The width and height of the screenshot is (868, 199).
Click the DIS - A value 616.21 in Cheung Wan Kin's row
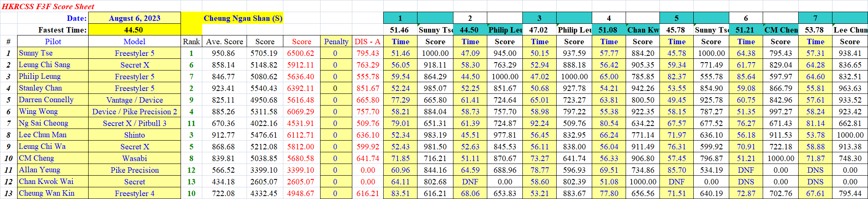[367, 193]
